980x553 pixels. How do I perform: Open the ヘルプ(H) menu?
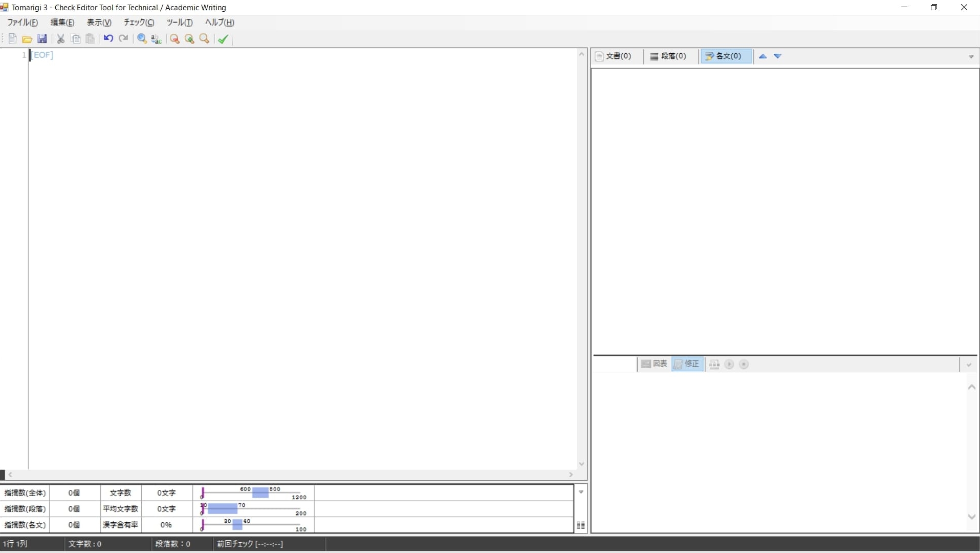pos(220,23)
